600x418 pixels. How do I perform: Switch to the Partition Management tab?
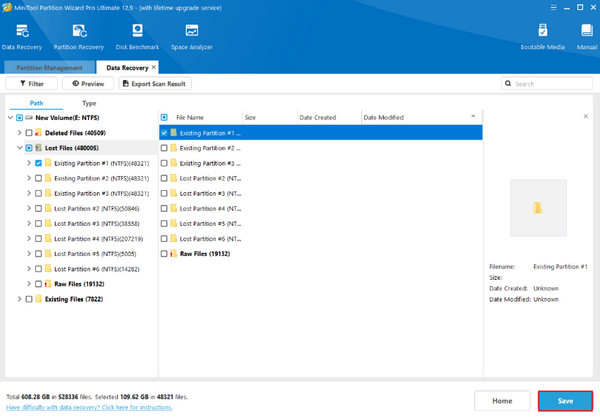(x=49, y=67)
